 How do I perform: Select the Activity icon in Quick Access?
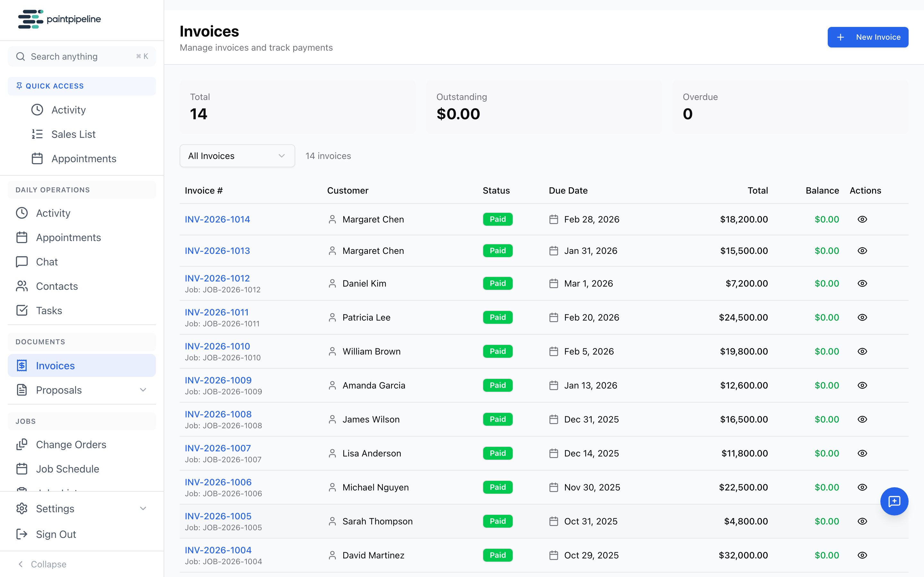38,110
